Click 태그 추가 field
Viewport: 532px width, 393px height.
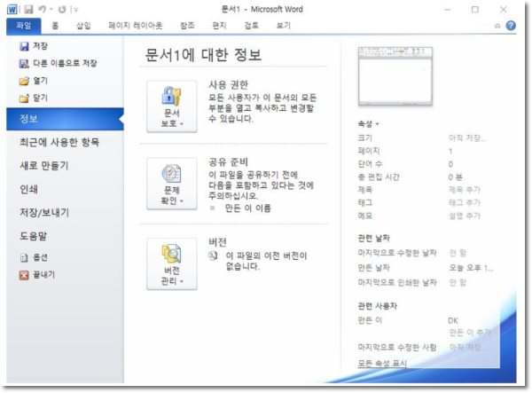point(465,203)
